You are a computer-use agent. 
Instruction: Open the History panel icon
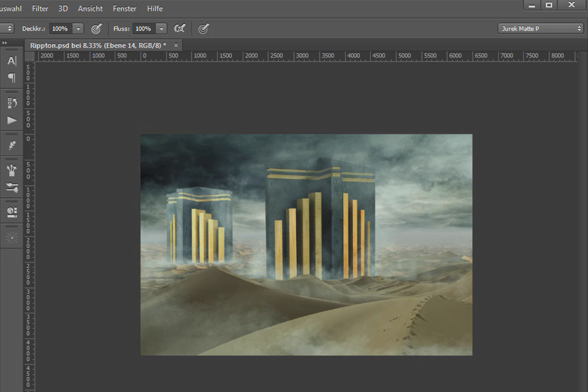click(x=12, y=103)
